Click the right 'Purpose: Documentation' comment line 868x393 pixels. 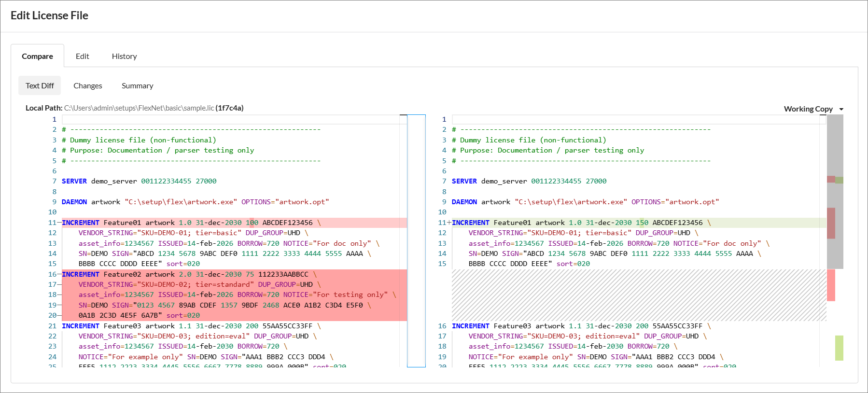coord(548,150)
